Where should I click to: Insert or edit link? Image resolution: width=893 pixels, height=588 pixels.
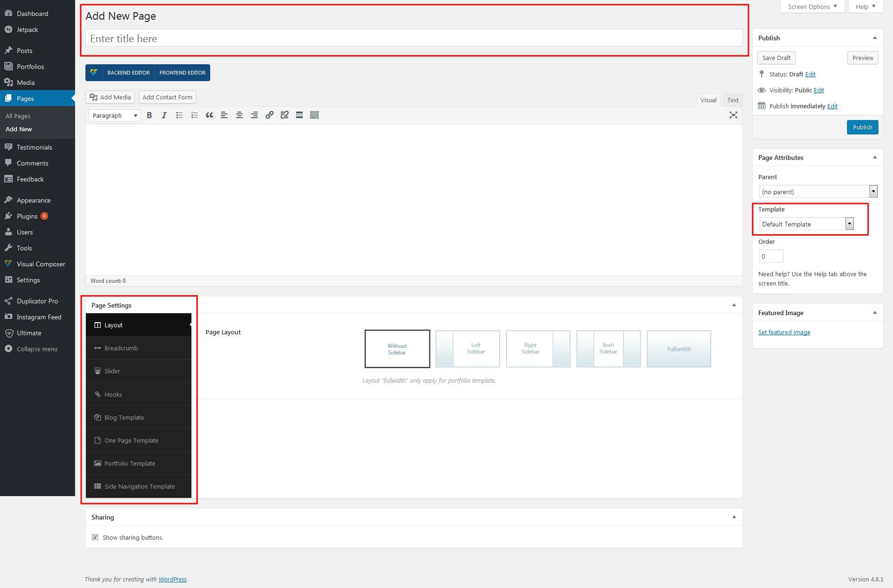(269, 115)
